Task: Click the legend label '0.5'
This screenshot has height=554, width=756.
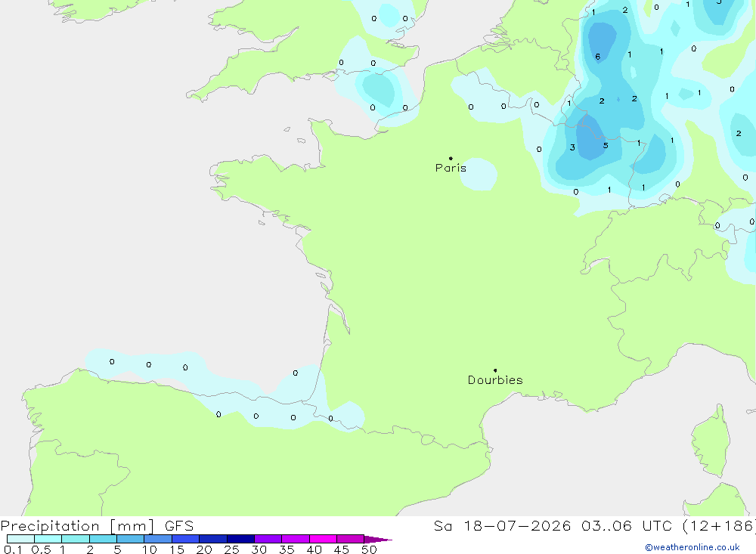Action: pyautogui.click(x=41, y=549)
